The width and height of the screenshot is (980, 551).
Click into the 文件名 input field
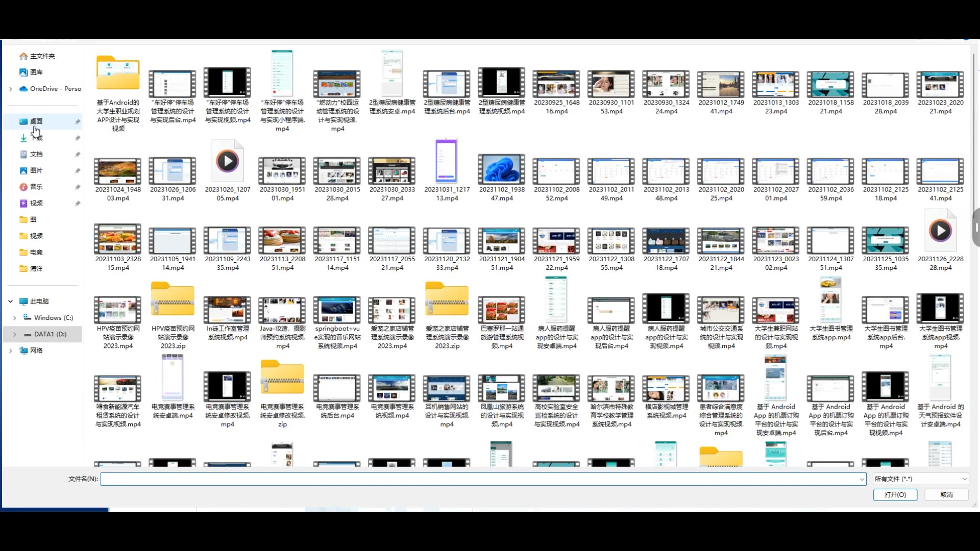pyautogui.click(x=480, y=479)
